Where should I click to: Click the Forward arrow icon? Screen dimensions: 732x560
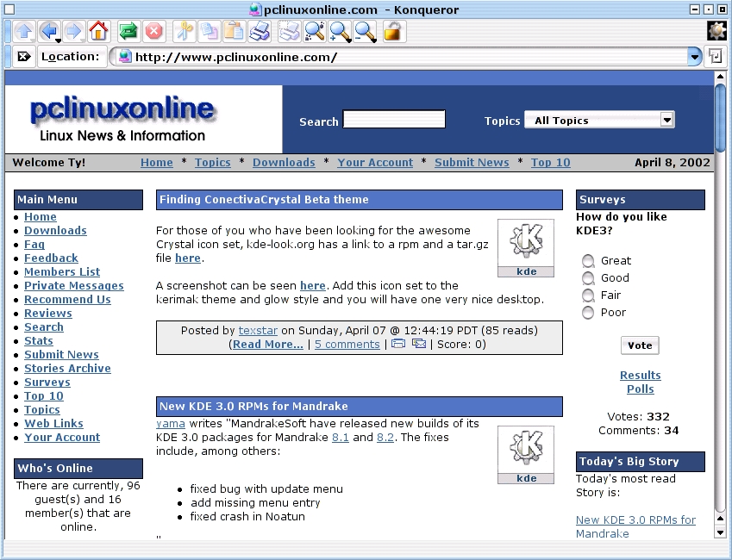tap(74, 32)
